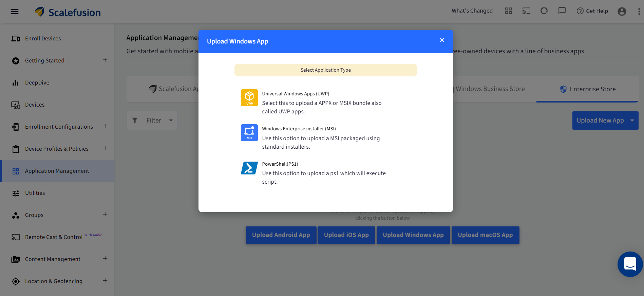Choose Universal Windows Apps (UWP) option
The image size is (644, 296).
pyautogui.click(x=296, y=94)
